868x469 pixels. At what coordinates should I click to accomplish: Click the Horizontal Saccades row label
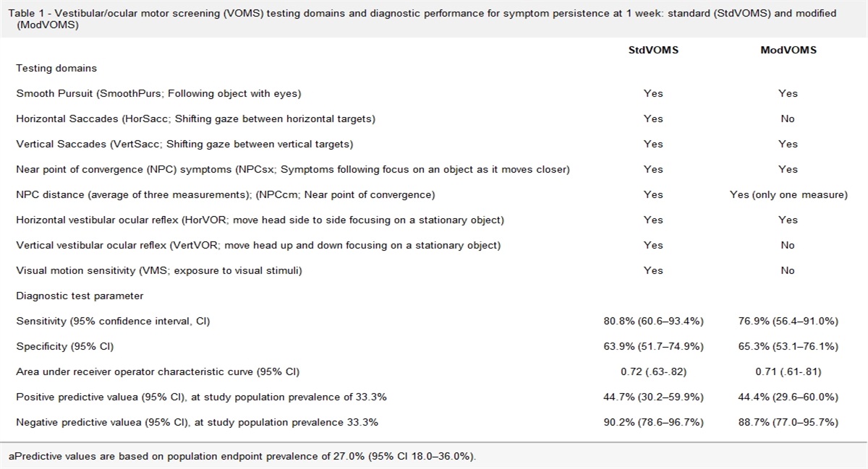click(195, 119)
